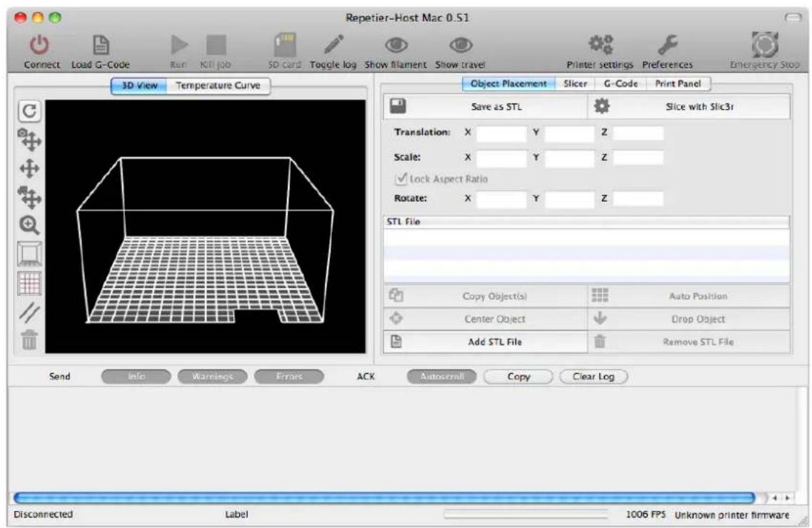This screenshot has width=812, height=528.
Task: Click Auto Position button
Action: tap(688, 296)
